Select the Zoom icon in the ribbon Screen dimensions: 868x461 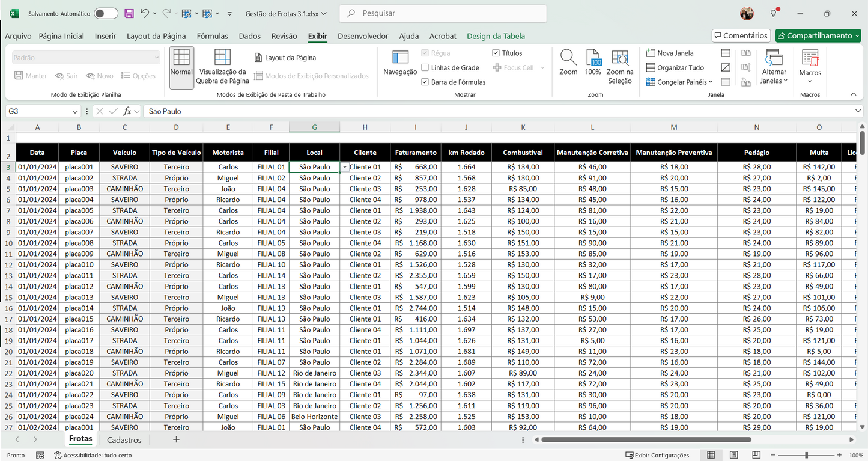pos(568,63)
